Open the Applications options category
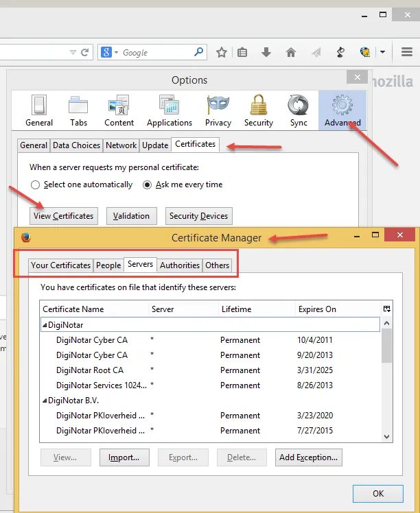The height and width of the screenshot is (513, 420). [170, 110]
